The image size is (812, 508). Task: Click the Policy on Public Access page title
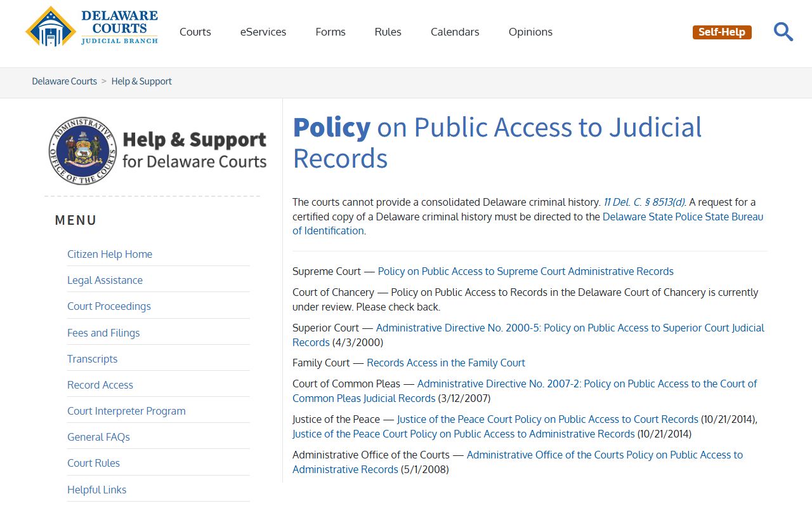click(x=497, y=143)
